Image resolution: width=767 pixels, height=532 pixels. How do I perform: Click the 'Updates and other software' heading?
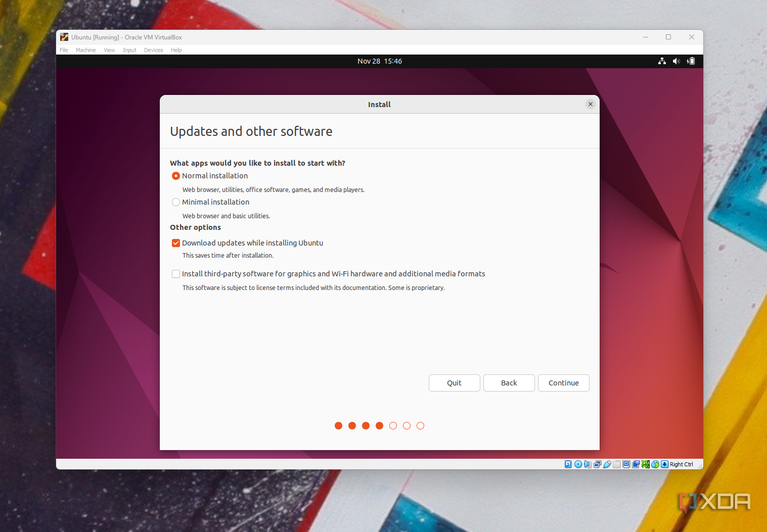point(251,131)
